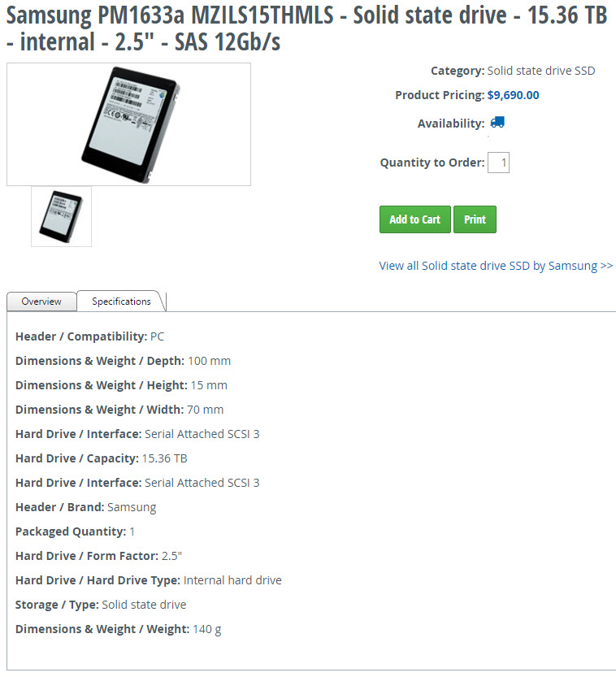
Task: Select the small SSD thumbnail below the main image
Action: [x=62, y=216]
